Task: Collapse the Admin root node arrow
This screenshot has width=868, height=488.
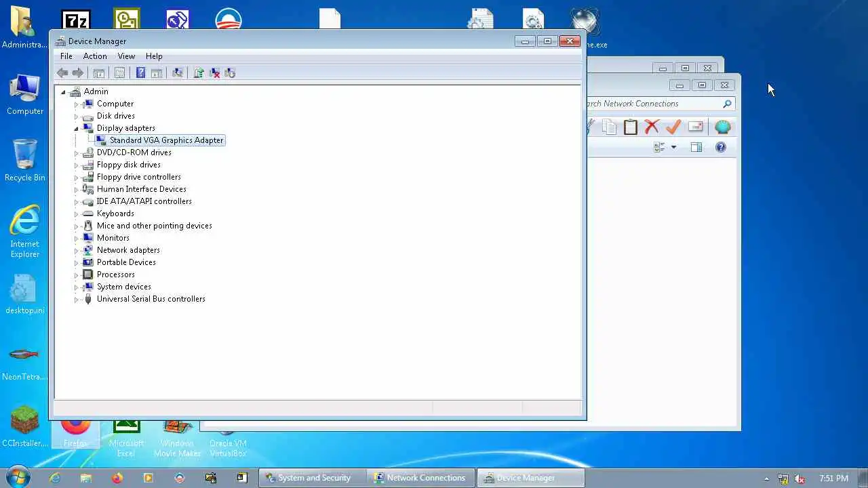Action: pyautogui.click(x=63, y=91)
